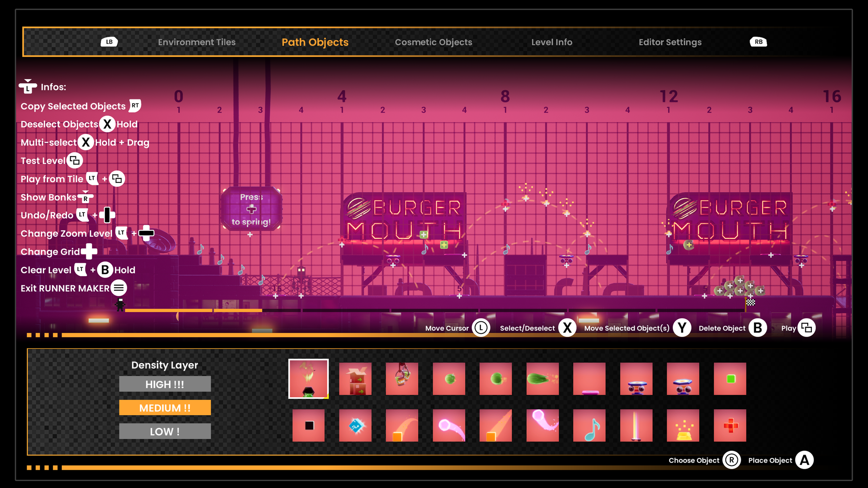
Task: Set density layer to HIGH !!!
Action: (165, 384)
